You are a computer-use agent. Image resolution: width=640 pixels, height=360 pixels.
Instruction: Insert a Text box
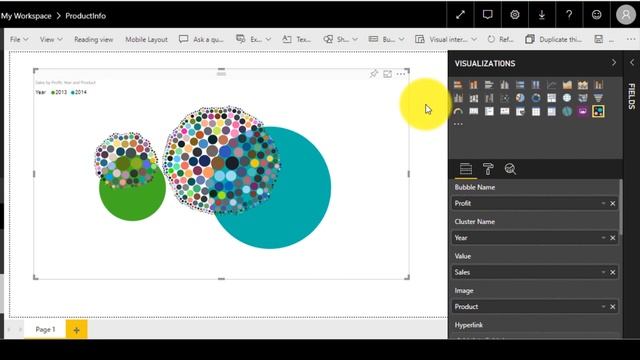point(297,39)
